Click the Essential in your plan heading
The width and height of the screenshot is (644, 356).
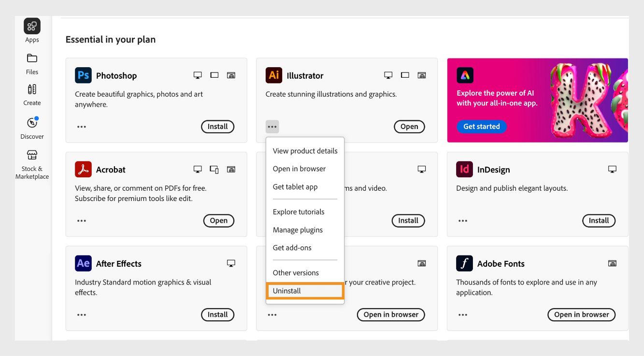click(x=111, y=40)
